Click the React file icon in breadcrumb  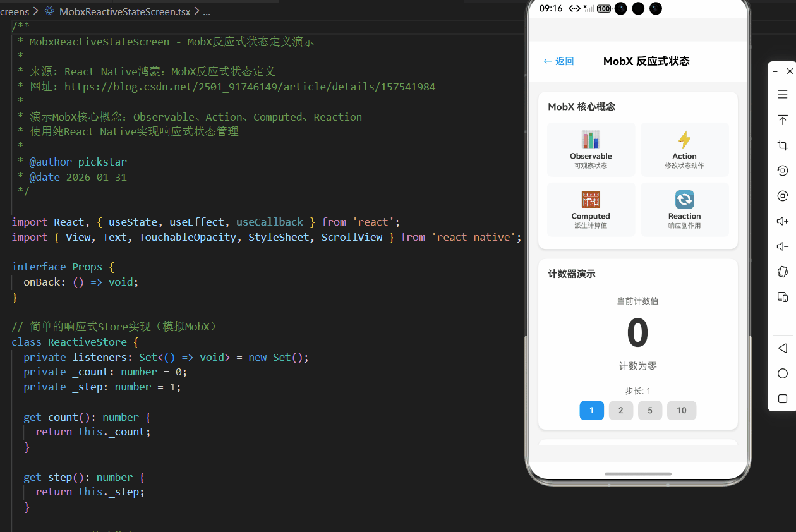pos(49,11)
